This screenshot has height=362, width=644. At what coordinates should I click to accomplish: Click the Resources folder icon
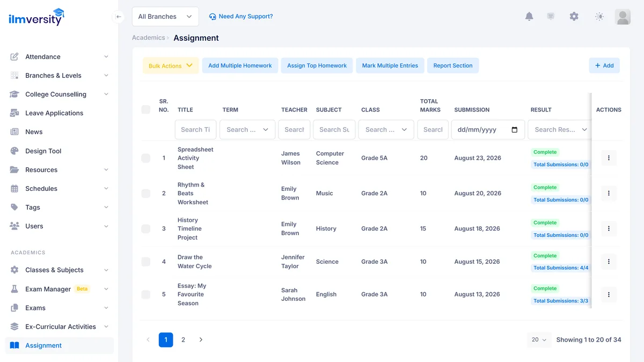click(14, 170)
